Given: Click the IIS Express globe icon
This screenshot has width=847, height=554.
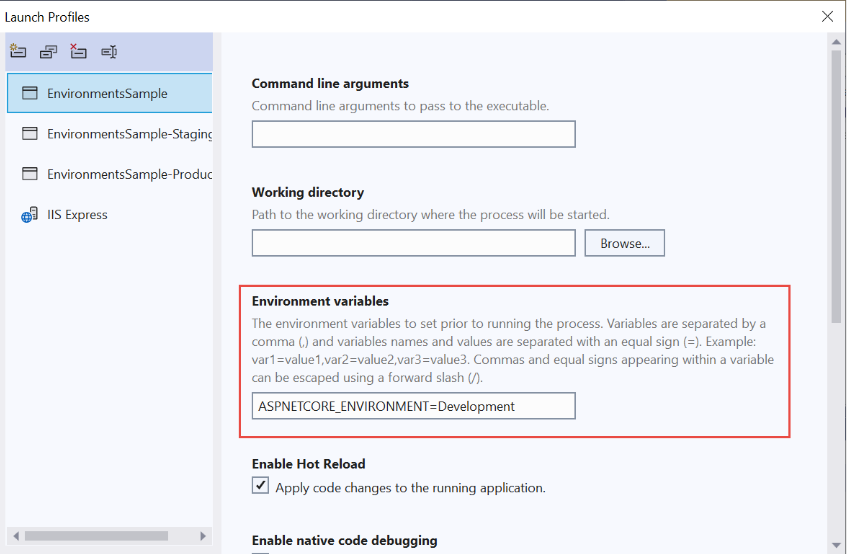Looking at the screenshot, I should (29, 215).
